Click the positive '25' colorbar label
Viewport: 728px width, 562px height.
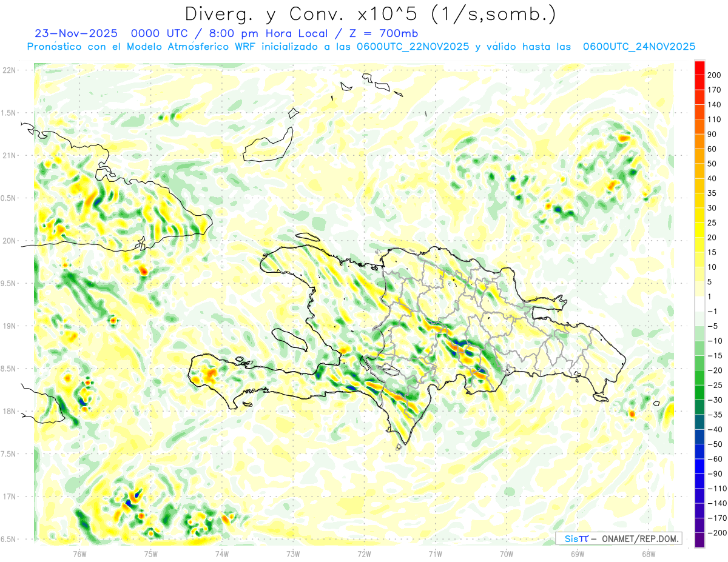(x=712, y=222)
